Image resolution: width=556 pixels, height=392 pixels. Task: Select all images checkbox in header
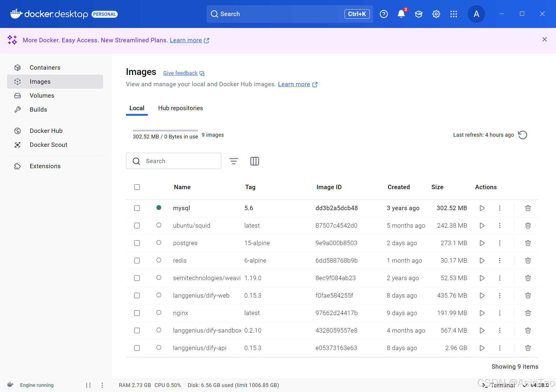click(x=137, y=187)
